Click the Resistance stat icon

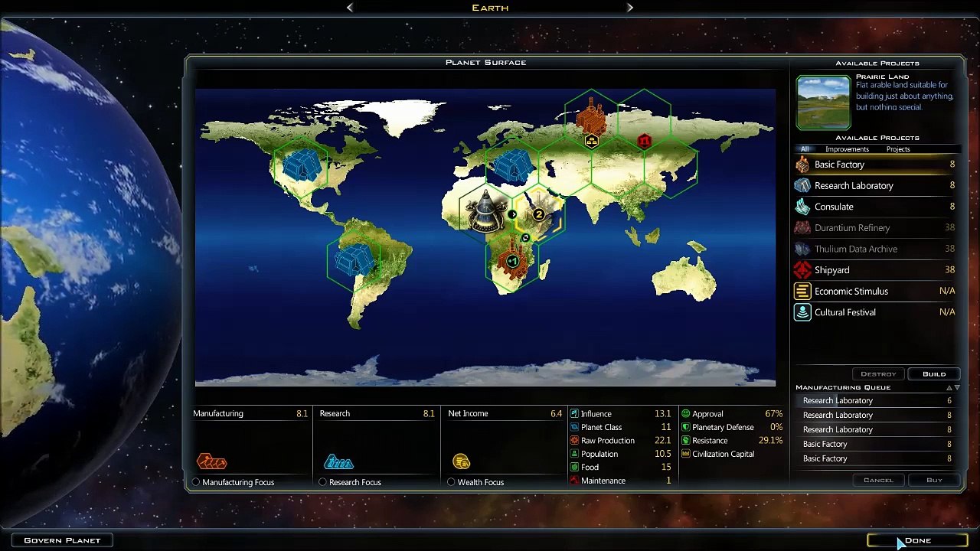pyautogui.click(x=686, y=441)
